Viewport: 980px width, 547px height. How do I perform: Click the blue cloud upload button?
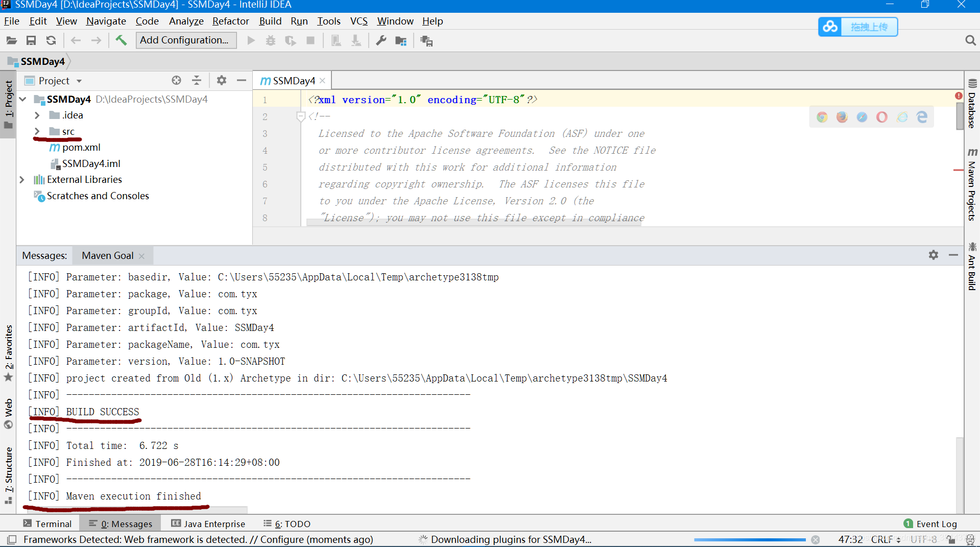[x=858, y=27]
